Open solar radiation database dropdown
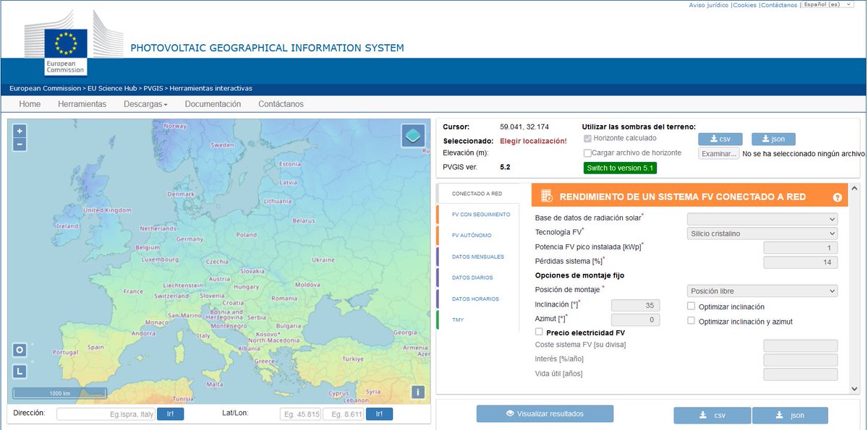The width and height of the screenshot is (868, 430). pos(762,219)
